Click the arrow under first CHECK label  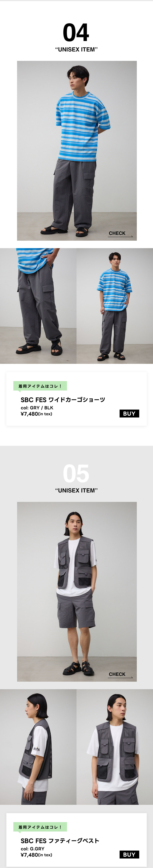120,237
